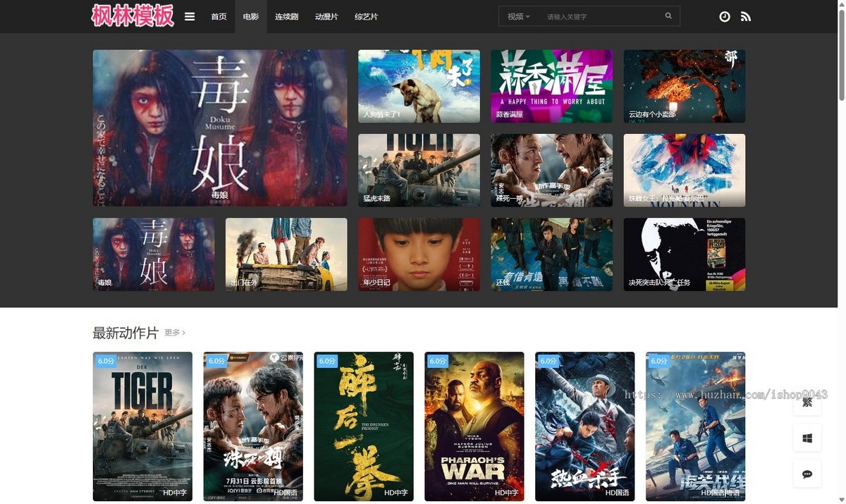The height and width of the screenshot is (504, 846).
Task: Open the 还钱 thumbnail
Action: pyautogui.click(x=551, y=254)
